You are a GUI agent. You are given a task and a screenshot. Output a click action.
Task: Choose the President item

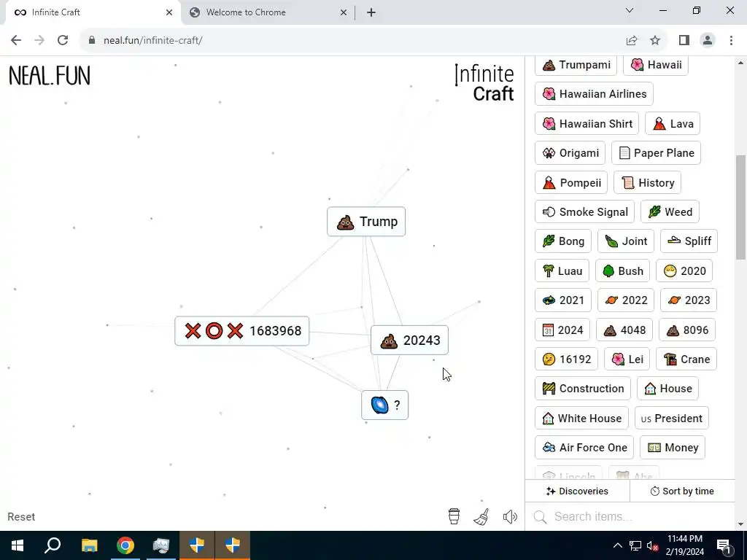coord(672,418)
